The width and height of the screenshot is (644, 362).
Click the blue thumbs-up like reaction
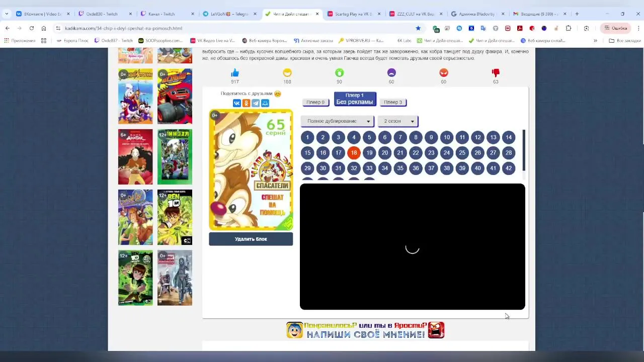[235, 73]
